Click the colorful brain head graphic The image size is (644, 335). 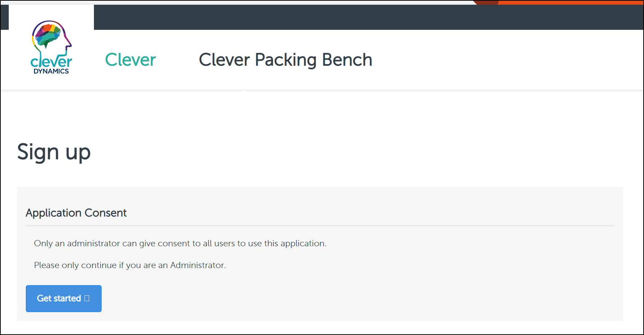coord(52,37)
